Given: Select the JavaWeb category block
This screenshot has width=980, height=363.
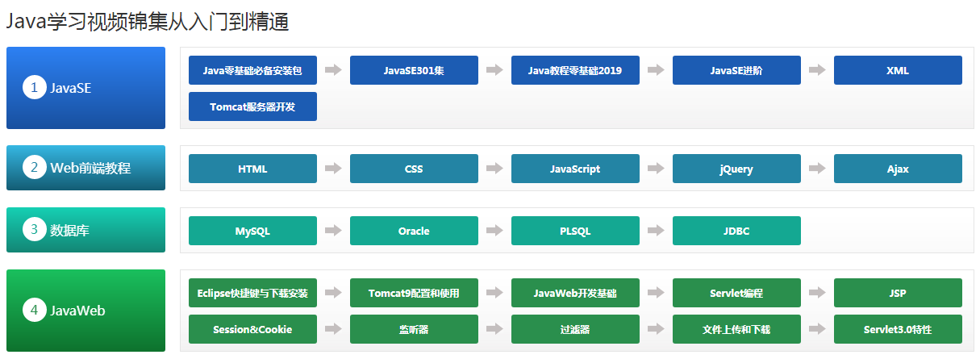Looking at the screenshot, I should pyautogui.click(x=85, y=311).
